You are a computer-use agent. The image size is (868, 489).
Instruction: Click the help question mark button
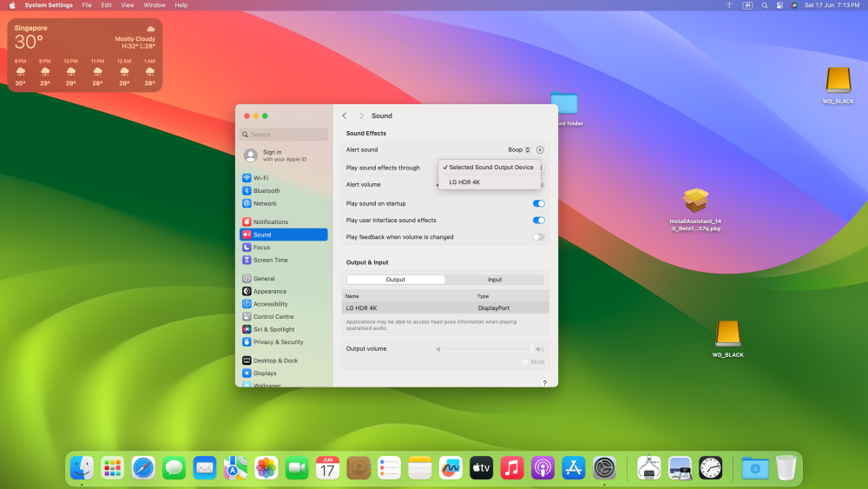pos(545,383)
